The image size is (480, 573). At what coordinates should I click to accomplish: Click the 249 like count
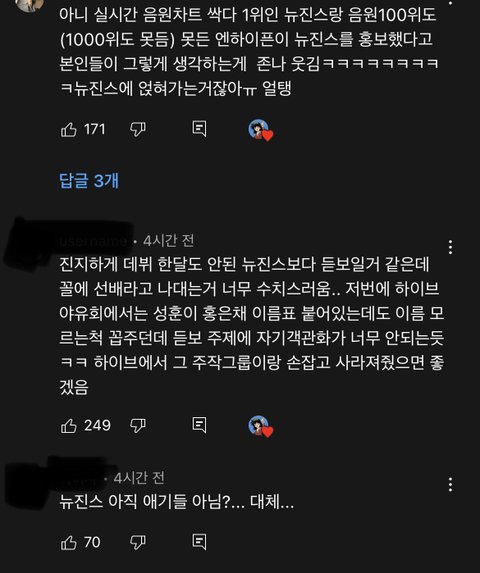97,425
